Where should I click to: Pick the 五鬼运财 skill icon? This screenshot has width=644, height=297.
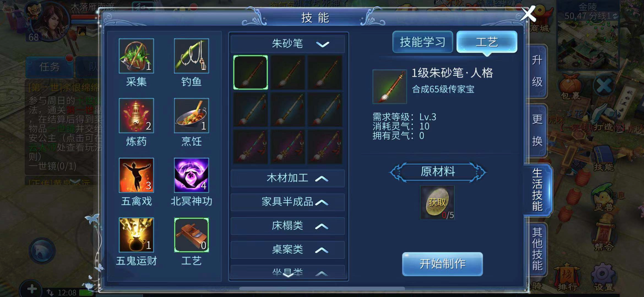(136, 235)
